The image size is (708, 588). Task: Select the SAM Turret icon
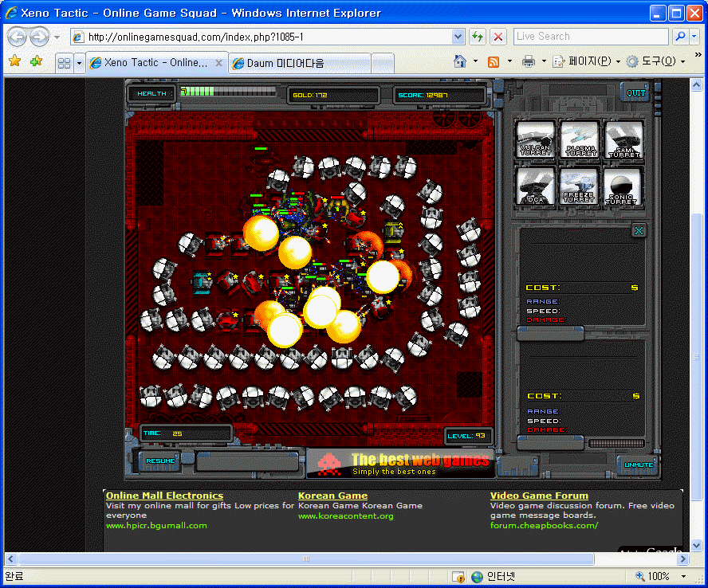(624, 139)
